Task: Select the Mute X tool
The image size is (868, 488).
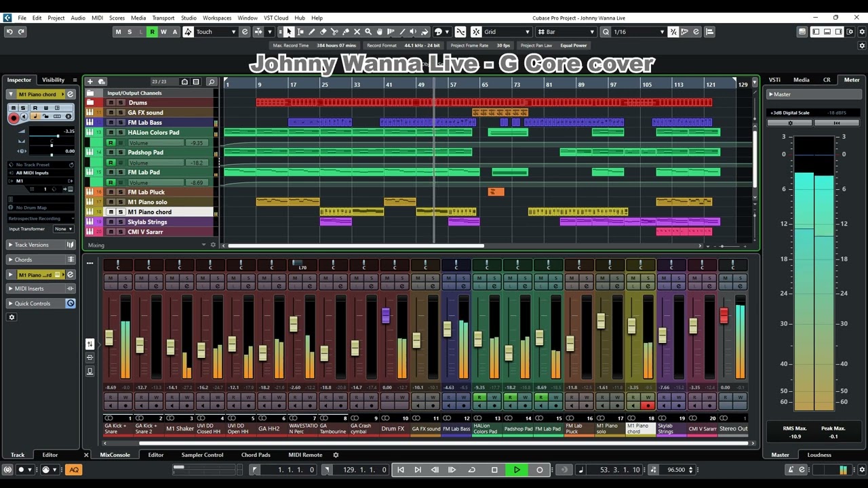Action: coord(357,32)
